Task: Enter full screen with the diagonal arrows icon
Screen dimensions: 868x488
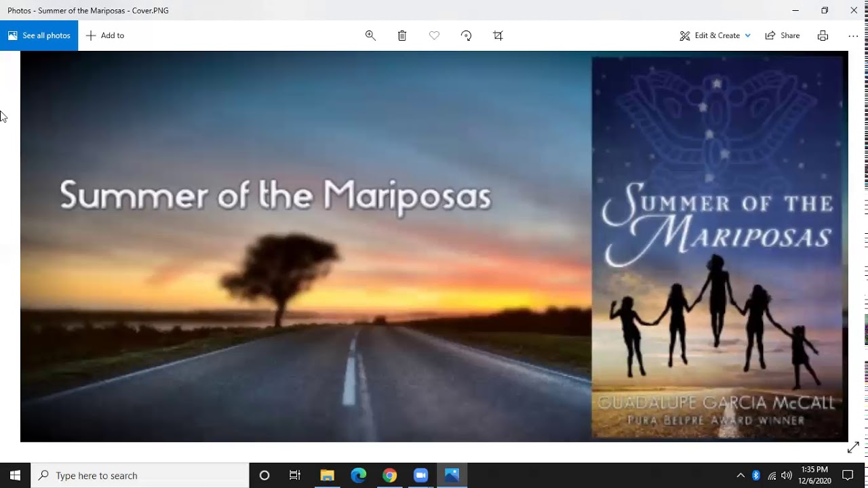Action: pyautogui.click(x=853, y=447)
